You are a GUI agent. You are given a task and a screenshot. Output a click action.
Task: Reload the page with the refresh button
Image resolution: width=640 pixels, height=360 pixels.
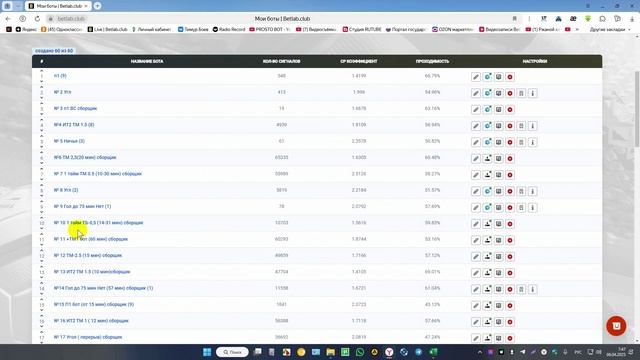(x=37, y=19)
